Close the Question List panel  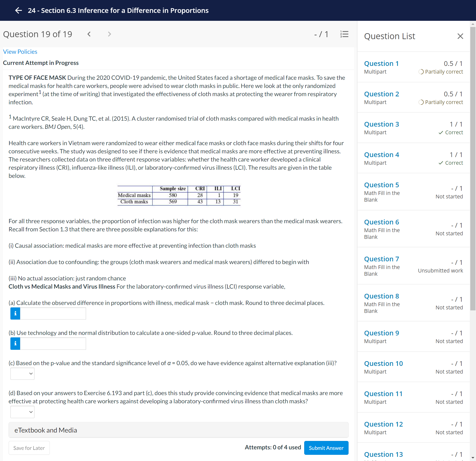point(460,36)
